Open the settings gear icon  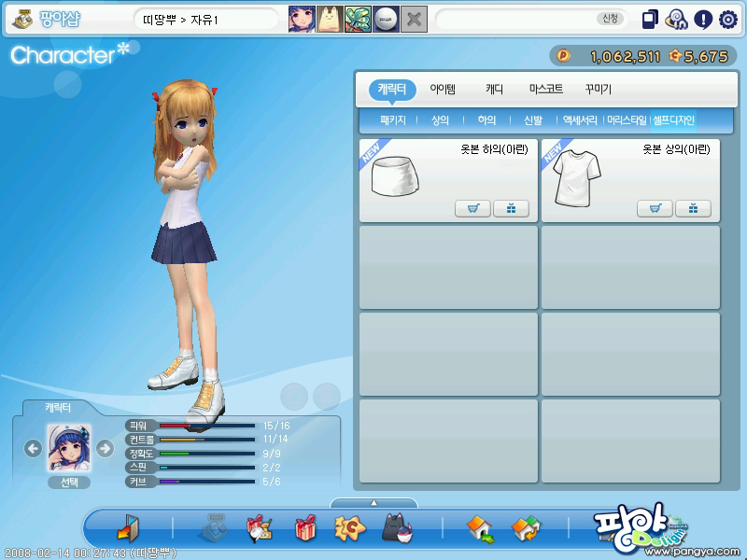tap(728, 20)
